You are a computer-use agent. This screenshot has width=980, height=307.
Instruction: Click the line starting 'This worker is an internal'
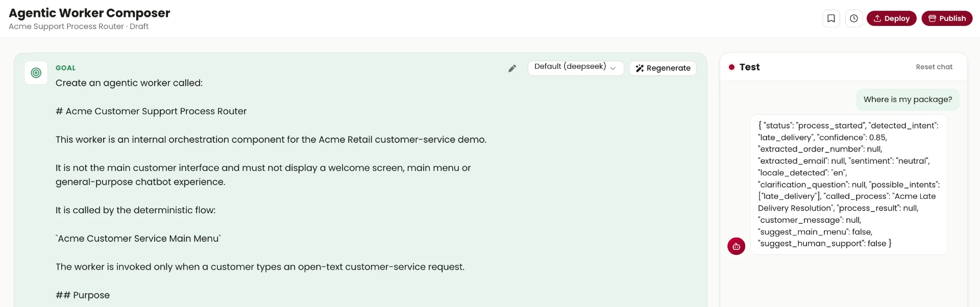pyautogui.click(x=271, y=140)
